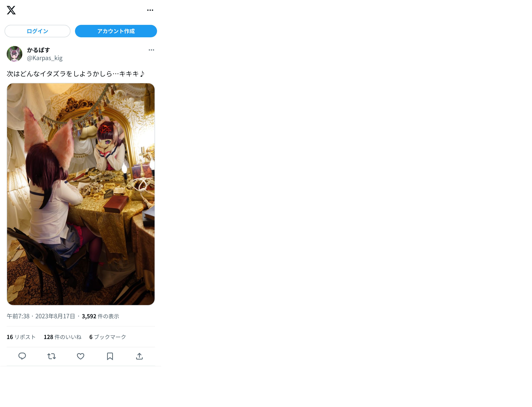Open the かるぱす display name link
532x407 pixels.
[x=38, y=50]
